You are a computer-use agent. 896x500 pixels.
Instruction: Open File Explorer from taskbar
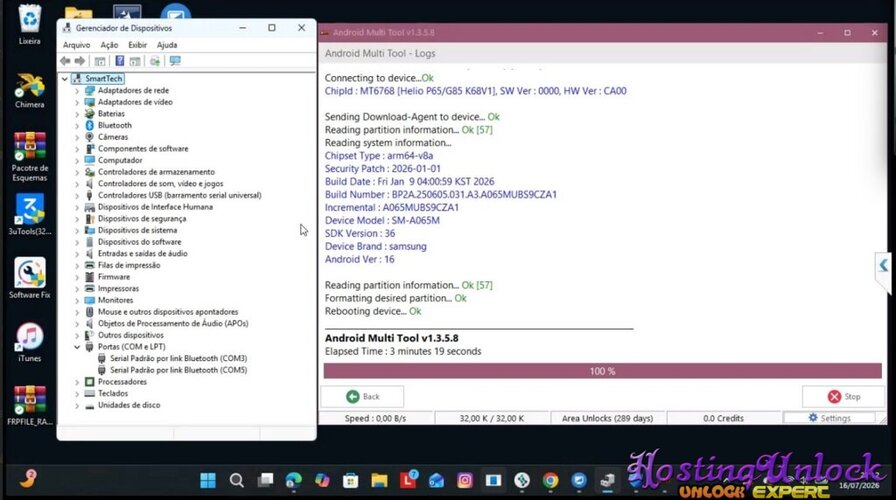click(x=379, y=480)
